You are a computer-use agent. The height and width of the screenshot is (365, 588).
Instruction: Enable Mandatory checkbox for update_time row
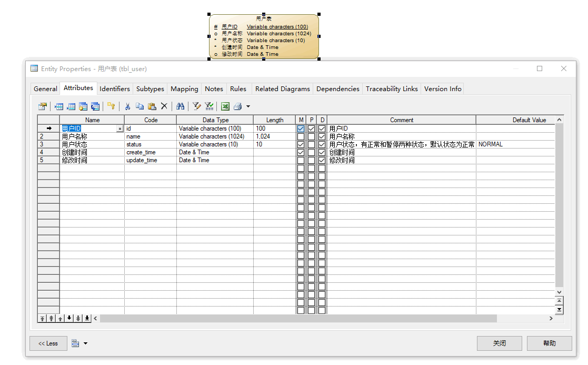301,160
